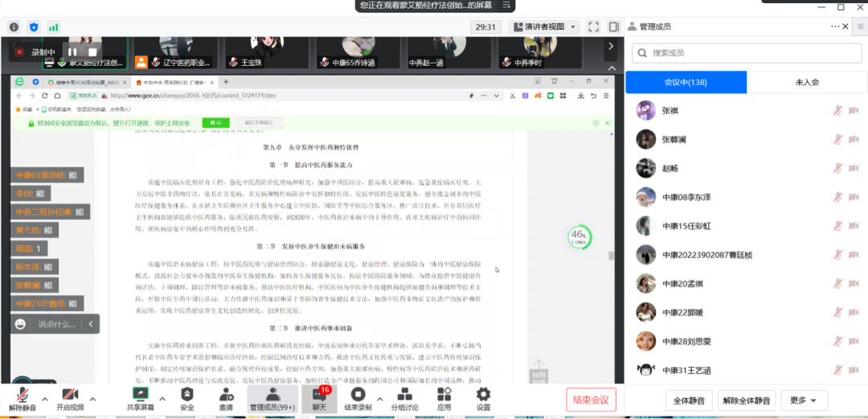Turn on camera via 开启视频
Screen dimensions: 868x419
[x=70, y=399]
